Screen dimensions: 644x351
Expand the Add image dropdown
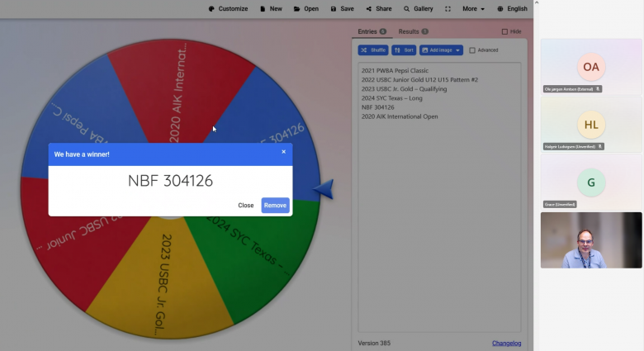(x=441, y=50)
